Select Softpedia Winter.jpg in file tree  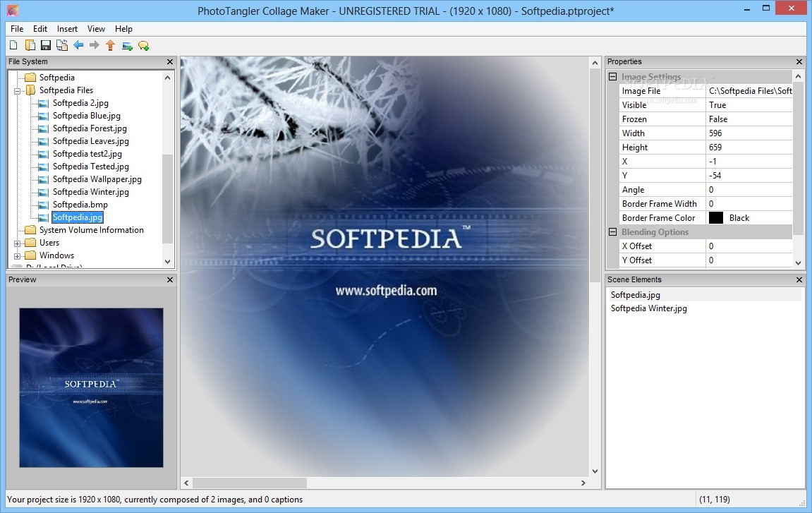(x=90, y=192)
